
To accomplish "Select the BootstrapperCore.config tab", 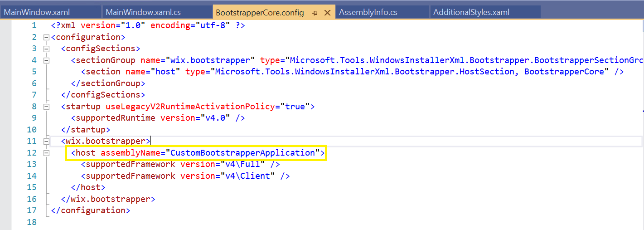I will (260, 12).
